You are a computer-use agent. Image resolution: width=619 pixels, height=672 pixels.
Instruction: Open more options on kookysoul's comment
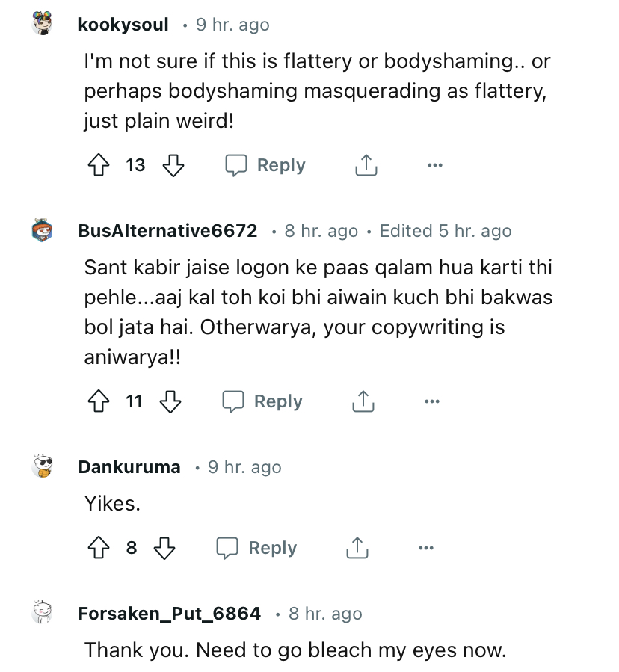[x=435, y=165]
